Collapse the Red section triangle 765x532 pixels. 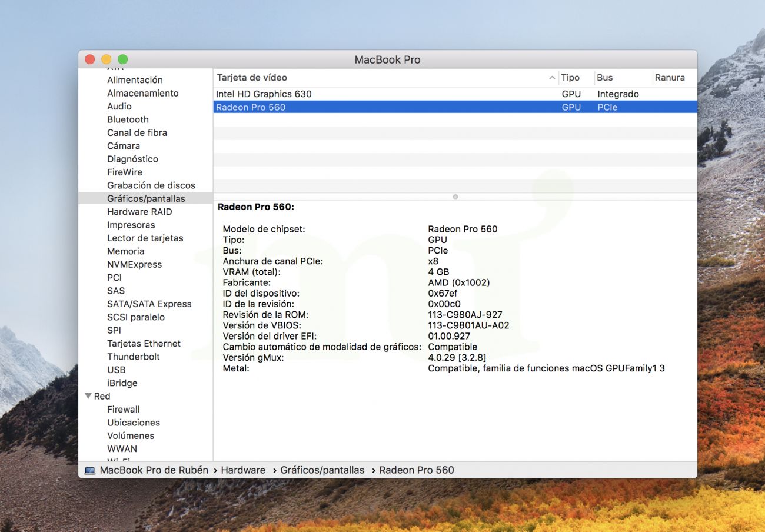click(x=88, y=396)
